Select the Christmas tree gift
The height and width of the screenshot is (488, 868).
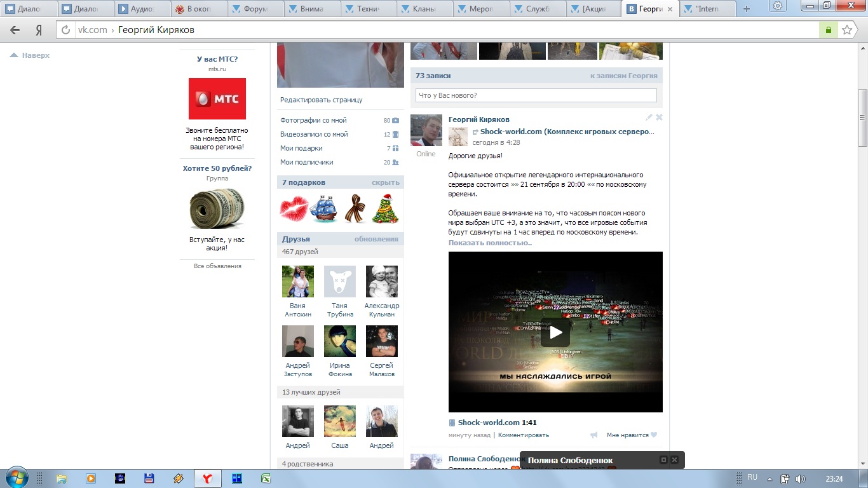384,209
